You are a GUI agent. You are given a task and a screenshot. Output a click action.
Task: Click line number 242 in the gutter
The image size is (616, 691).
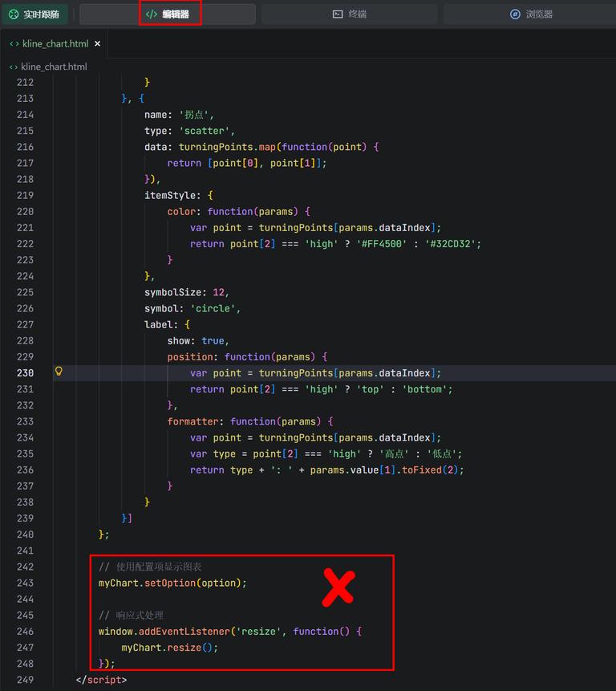point(25,567)
